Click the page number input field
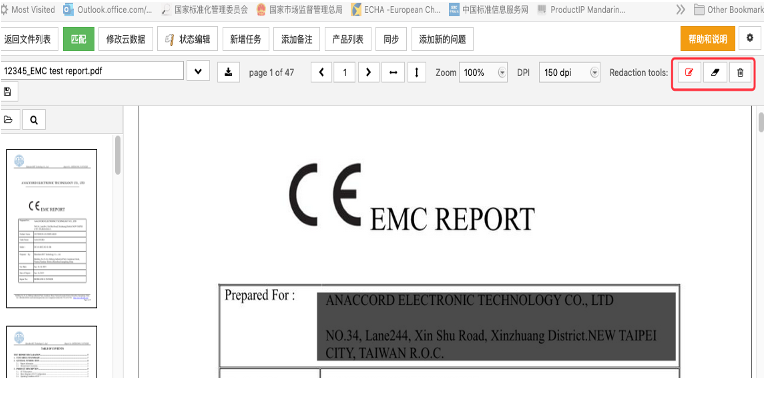 point(345,72)
